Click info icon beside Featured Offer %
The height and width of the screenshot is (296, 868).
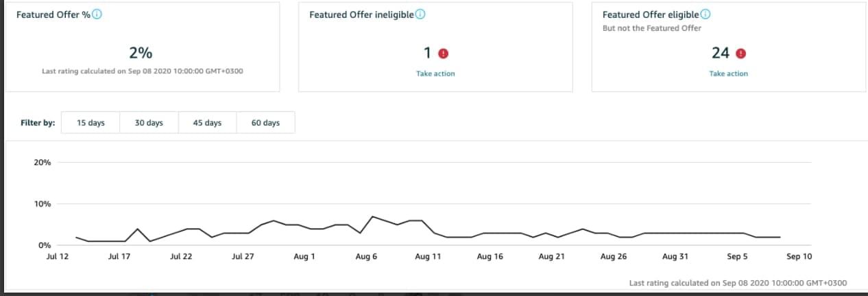tap(97, 15)
